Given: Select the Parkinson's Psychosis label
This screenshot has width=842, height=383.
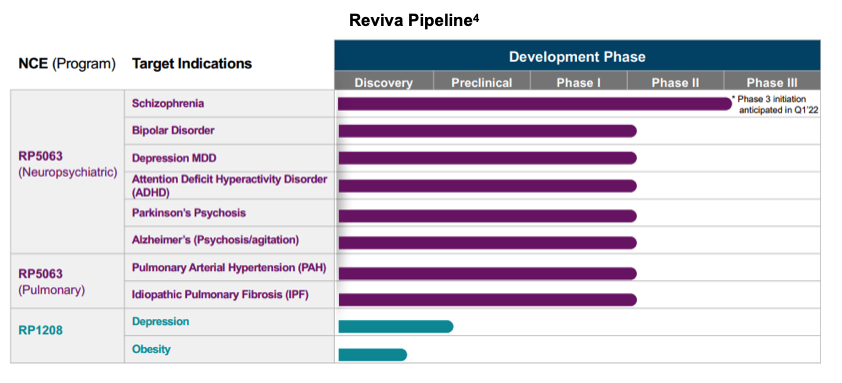Looking at the screenshot, I should [x=189, y=213].
